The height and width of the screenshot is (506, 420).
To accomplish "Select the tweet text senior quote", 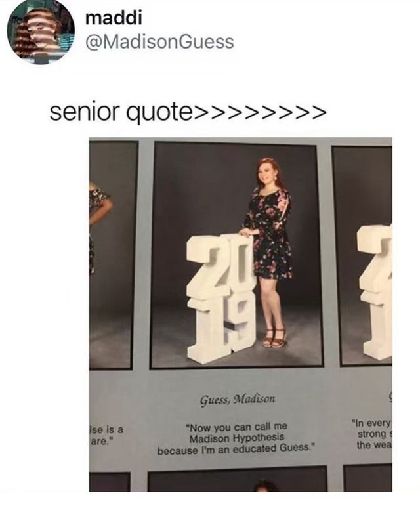I will tap(120, 112).
